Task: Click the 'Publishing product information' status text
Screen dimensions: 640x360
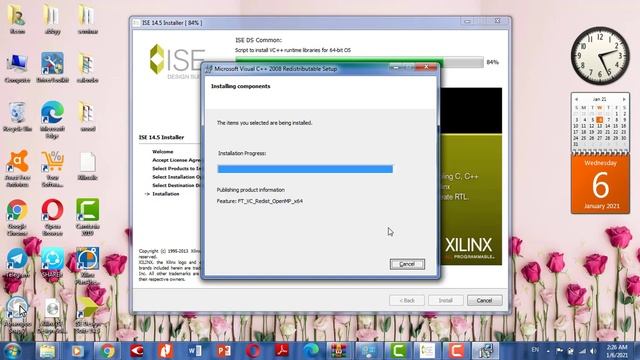Action: 251,190
